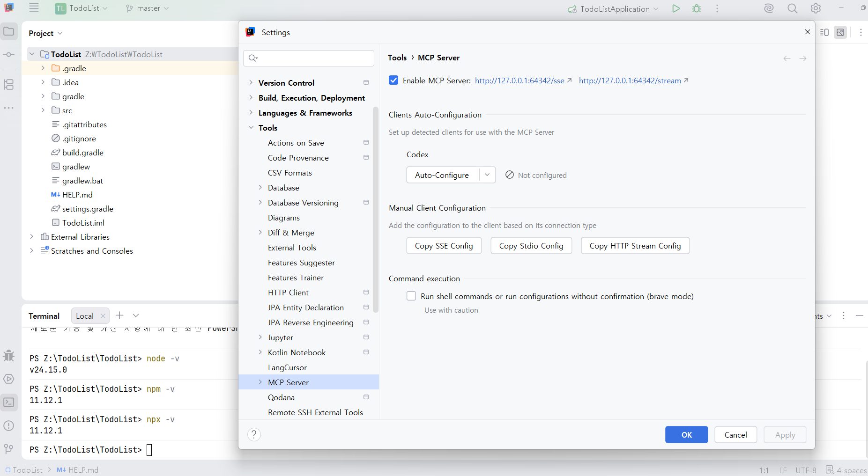
Task: Start debugging with the bug icon
Action: [697, 8]
